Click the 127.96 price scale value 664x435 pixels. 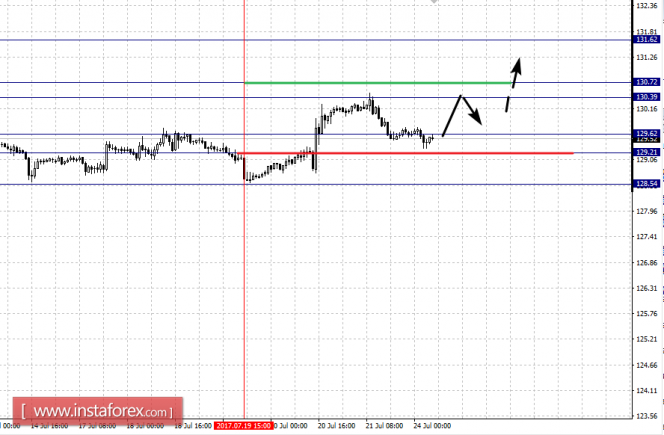647,211
